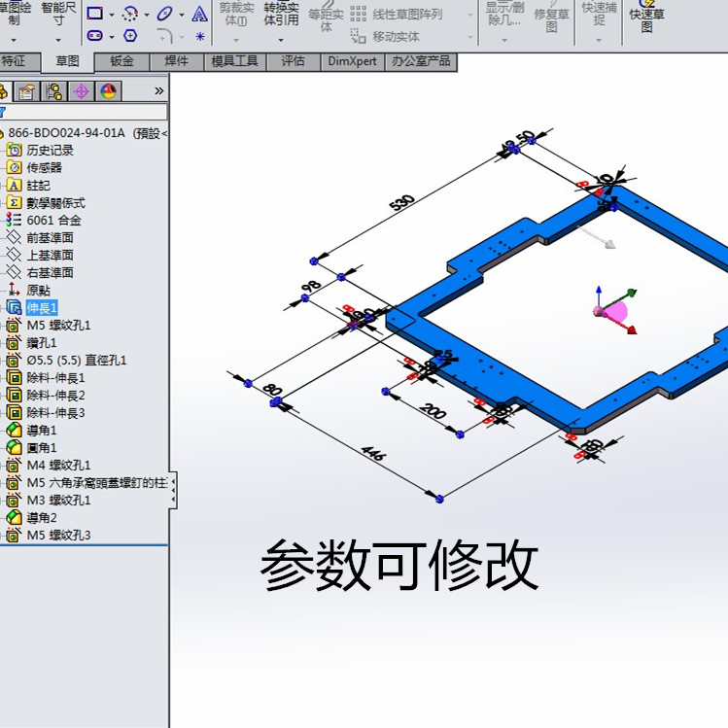Click the 修复草图 repair sketch button
Screen dimensions: 728x728
[551, 18]
